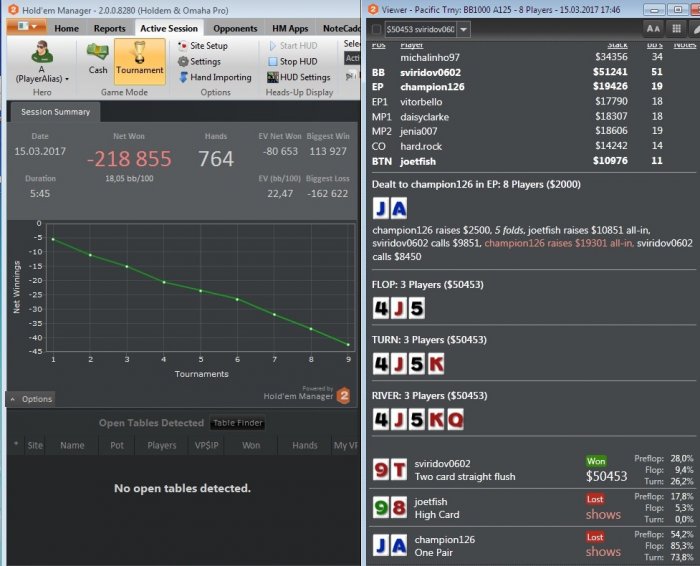The image size is (700, 566).
Task: Click the Table Finder button
Action: tap(238, 423)
